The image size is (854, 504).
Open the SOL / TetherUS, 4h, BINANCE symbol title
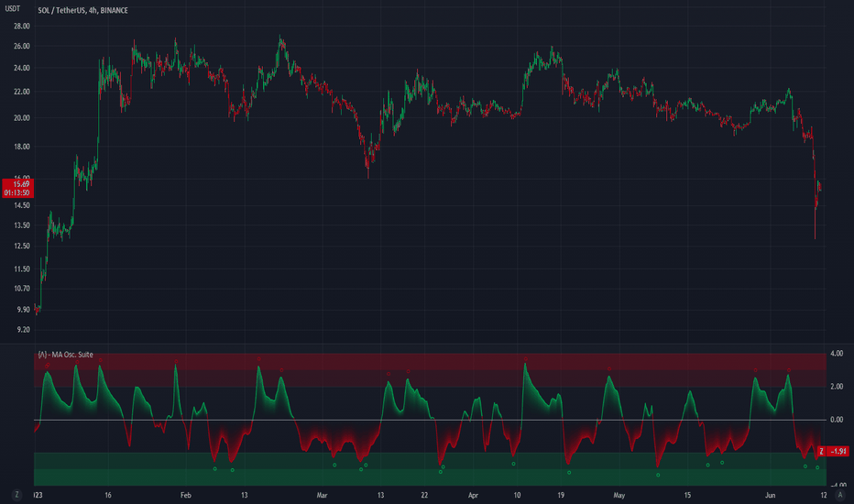pos(82,10)
